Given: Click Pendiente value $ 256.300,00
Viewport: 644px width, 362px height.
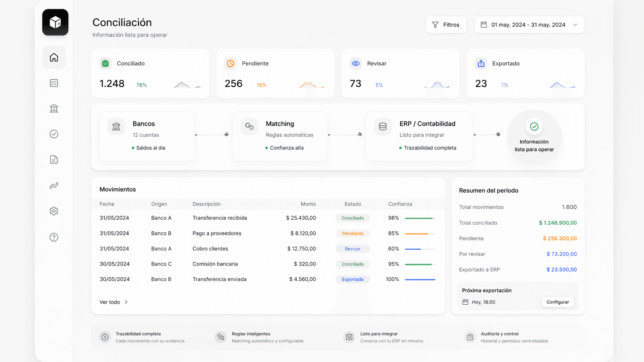Looking at the screenshot, I should point(560,239).
